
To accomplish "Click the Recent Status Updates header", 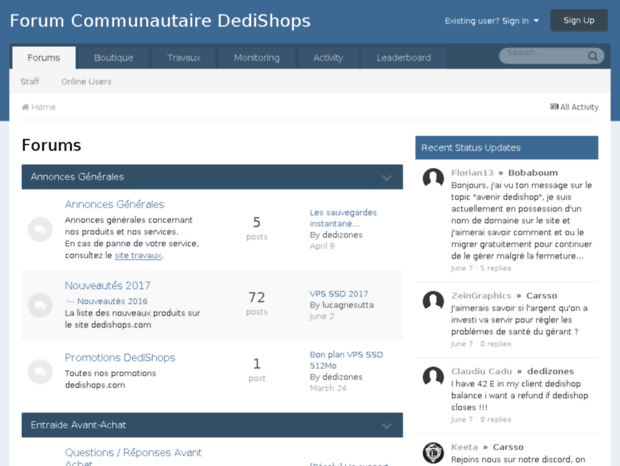I will pos(507,148).
